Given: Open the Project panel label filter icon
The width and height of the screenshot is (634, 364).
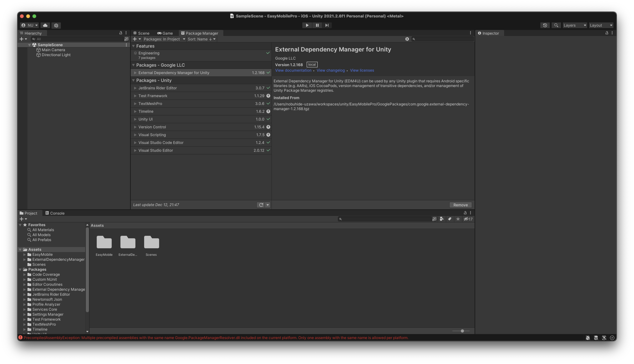Looking at the screenshot, I should (450, 219).
